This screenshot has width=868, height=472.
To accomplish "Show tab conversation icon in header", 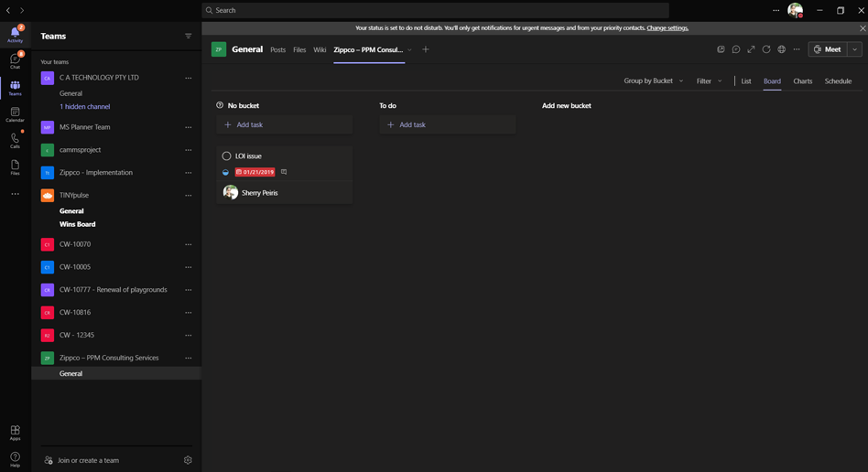I will click(736, 49).
